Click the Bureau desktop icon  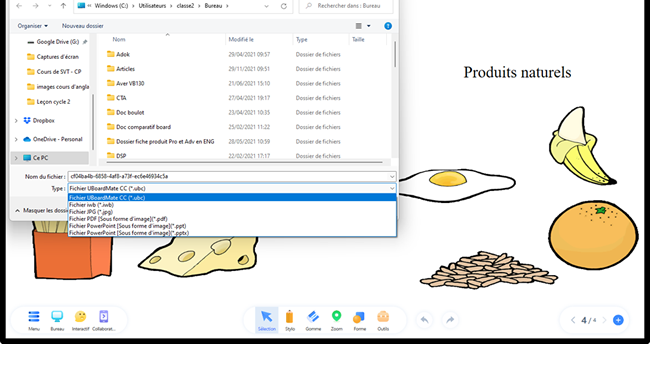tap(57, 320)
